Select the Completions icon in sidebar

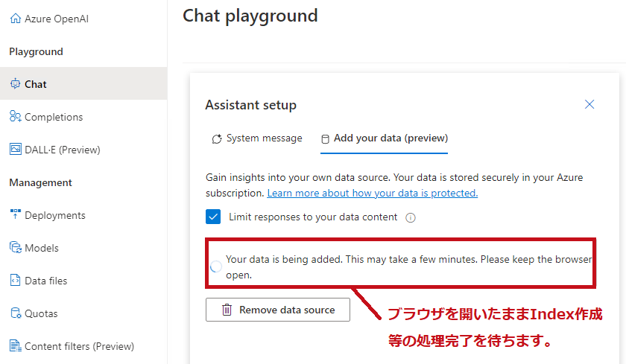(x=15, y=116)
